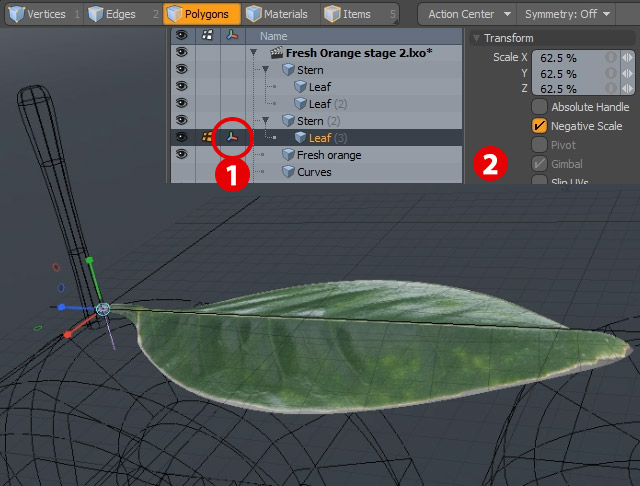640x486 pixels.
Task: Collapse the Fresh Orange stage 2.lxo scene tree
Action: (x=253, y=53)
